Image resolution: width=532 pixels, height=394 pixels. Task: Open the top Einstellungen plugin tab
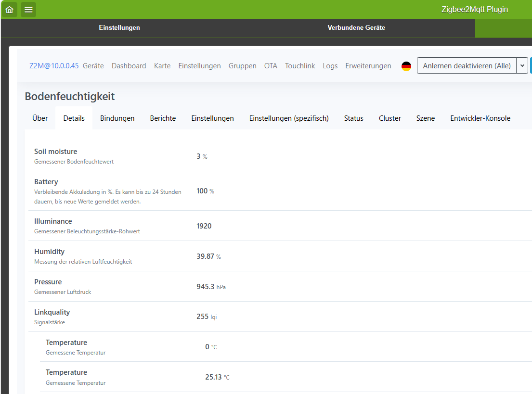[119, 28]
